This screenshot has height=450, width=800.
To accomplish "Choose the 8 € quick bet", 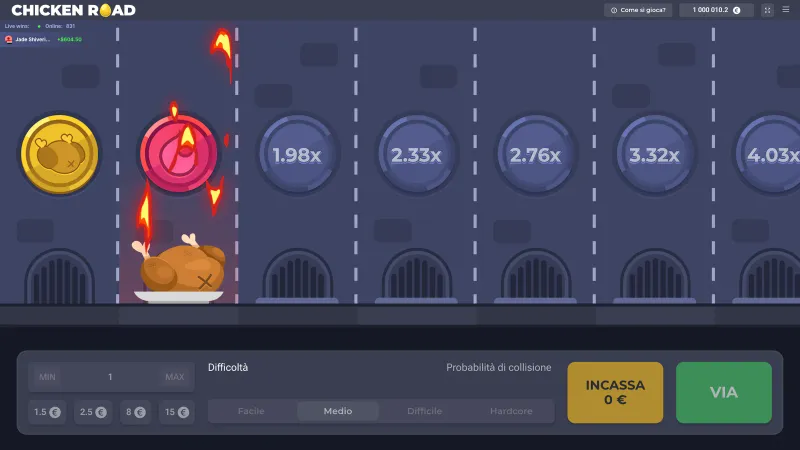I will pos(136,412).
